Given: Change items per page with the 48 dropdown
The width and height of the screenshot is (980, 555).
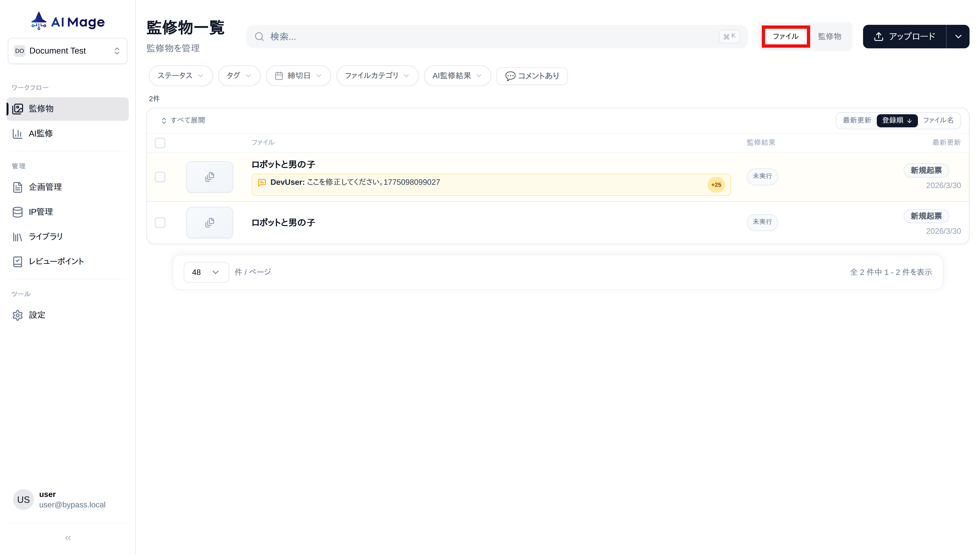Looking at the screenshot, I should 206,272.
